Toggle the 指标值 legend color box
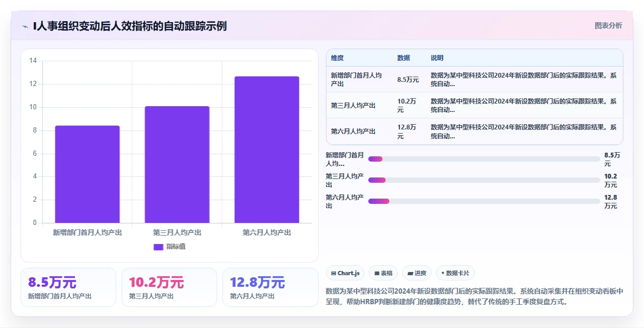Image resolution: width=644 pixels, height=328 pixels. [x=158, y=247]
